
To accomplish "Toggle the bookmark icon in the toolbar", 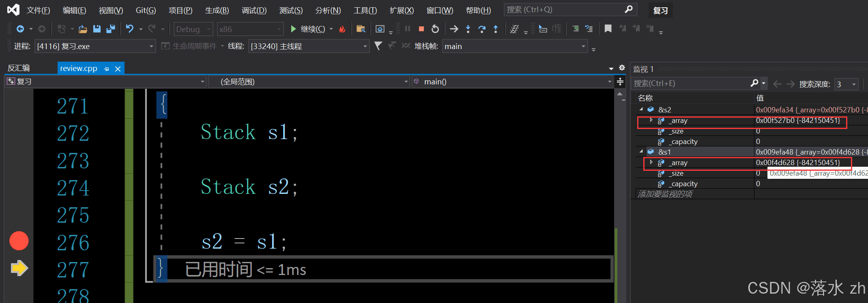I will point(608,29).
